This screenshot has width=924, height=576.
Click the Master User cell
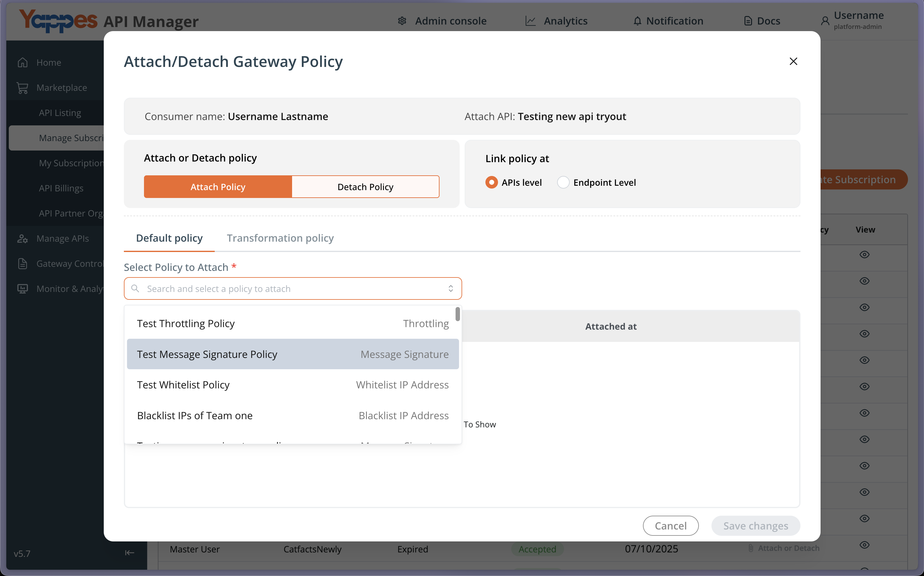tap(195, 549)
